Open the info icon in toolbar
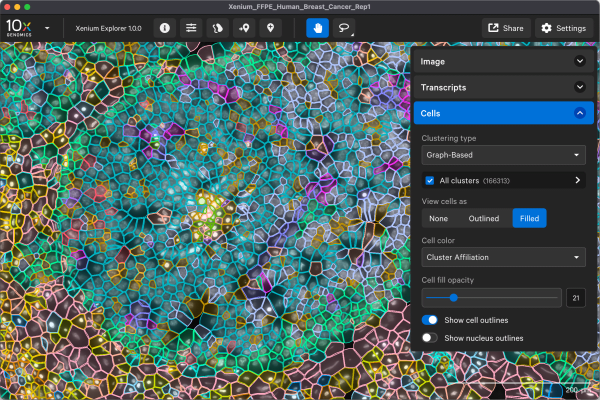 click(164, 28)
